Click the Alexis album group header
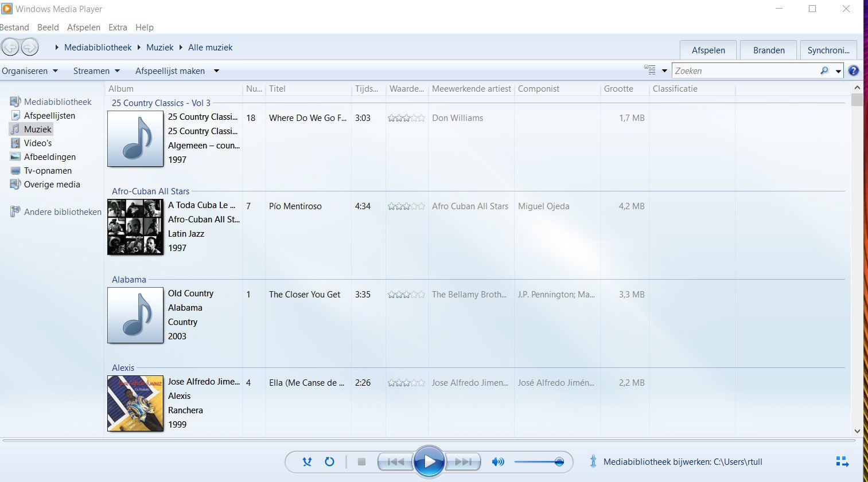Viewport: 868px width, 482px height. [123, 368]
